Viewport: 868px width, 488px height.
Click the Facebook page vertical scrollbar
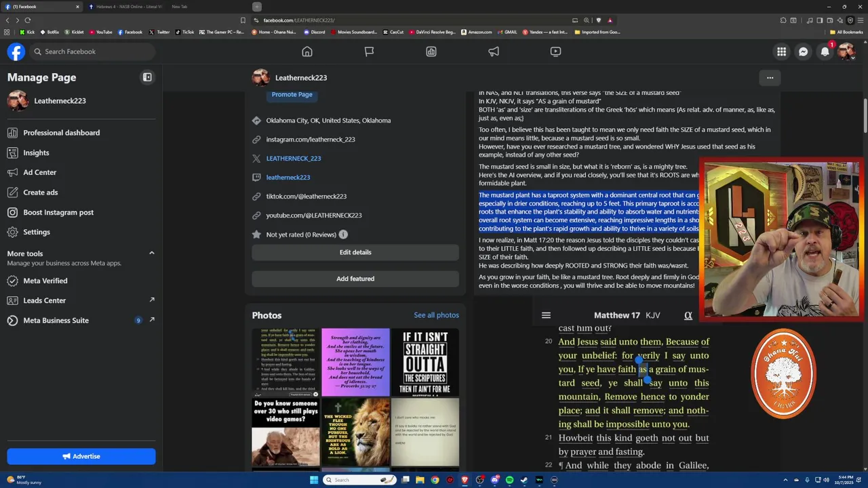[x=864, y=115]
